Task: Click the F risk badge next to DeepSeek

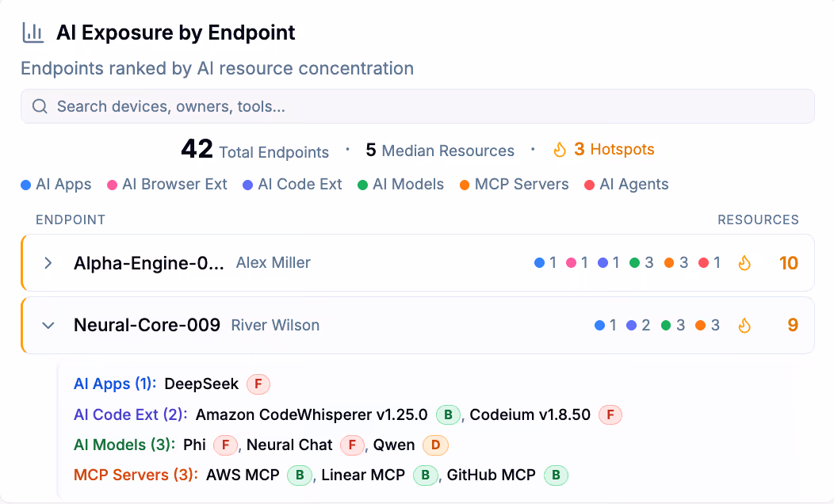Action: (x=259, y=384)
